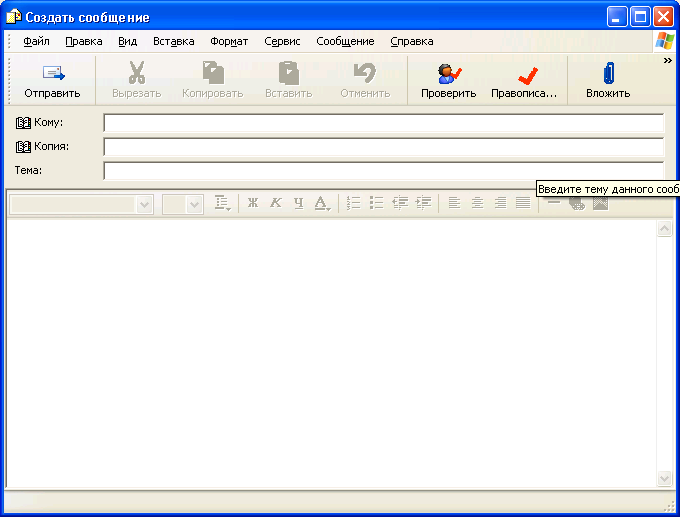This screenshot has width=680, height=517.
Task: Open font color A button
Action: click(x=322, y=203)
